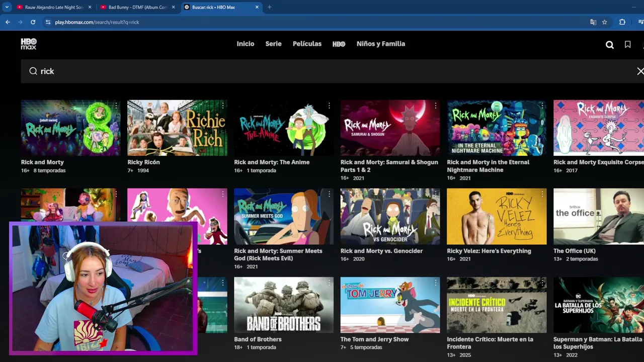The image size is (644, 362).
Task: Click Rick and Morty in the Eternal Nightmare title
Action: click(488, 166)
